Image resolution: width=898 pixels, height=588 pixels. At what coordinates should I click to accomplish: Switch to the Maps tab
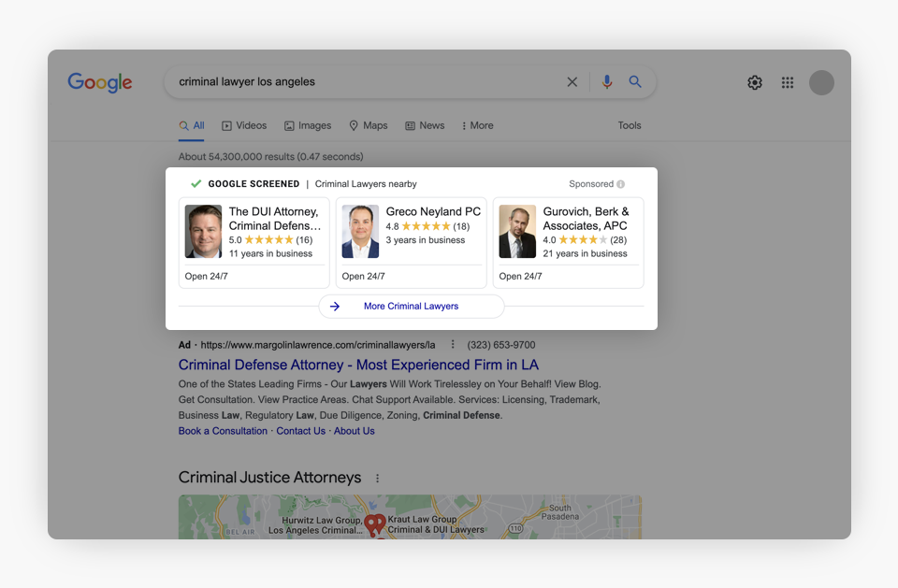[x=368, y=125]
